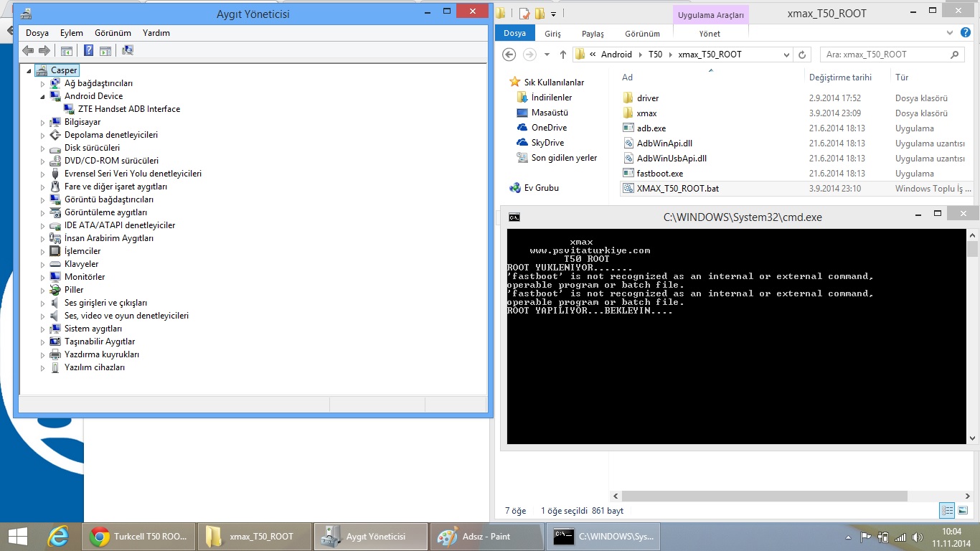Click the Back arrow in Aygıt Yöneticisi toolbar
The image size is (980, 551).
(28, 50)
